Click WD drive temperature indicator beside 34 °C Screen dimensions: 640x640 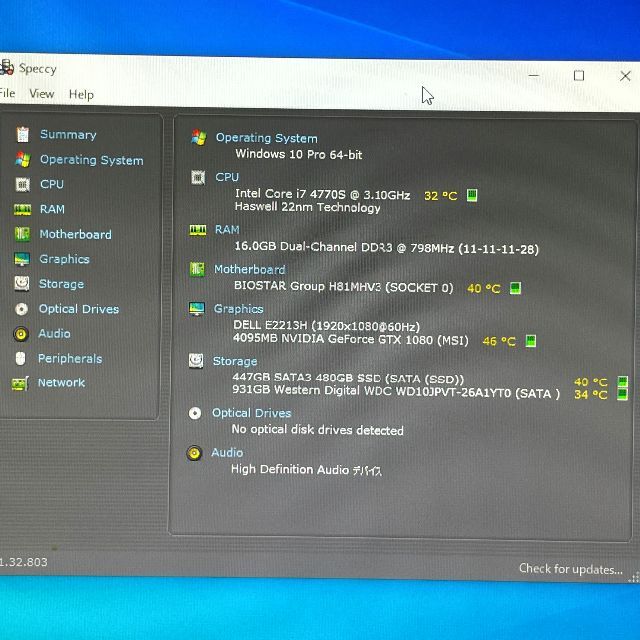point(622,394)
